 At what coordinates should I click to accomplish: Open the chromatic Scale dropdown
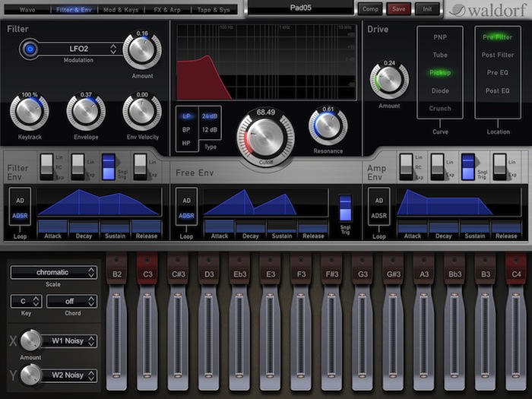click(x=53, y=272)
